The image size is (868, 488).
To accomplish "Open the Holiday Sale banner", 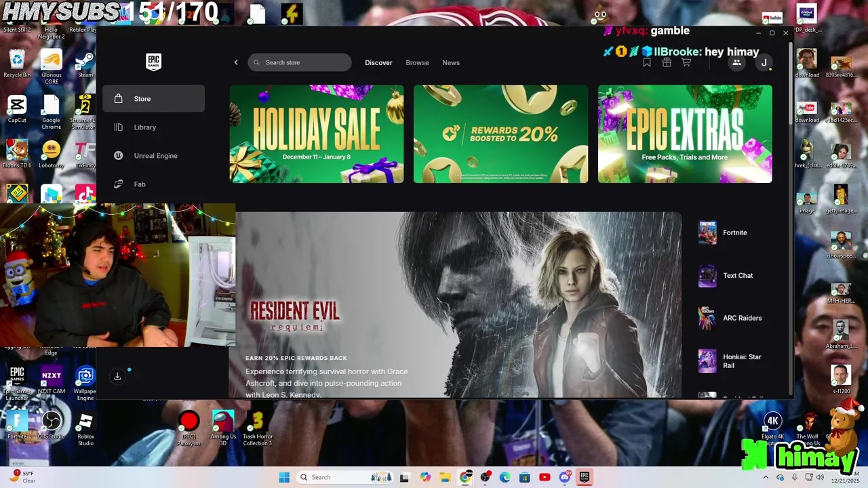I will [x=317, y=134].
